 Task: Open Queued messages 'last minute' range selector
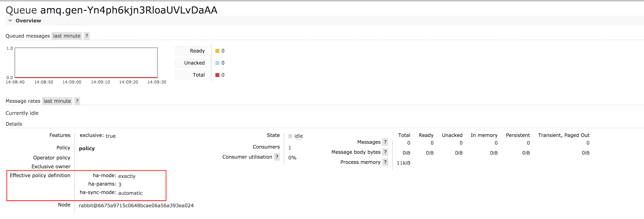pyautogui.click(x=67, y=36)
